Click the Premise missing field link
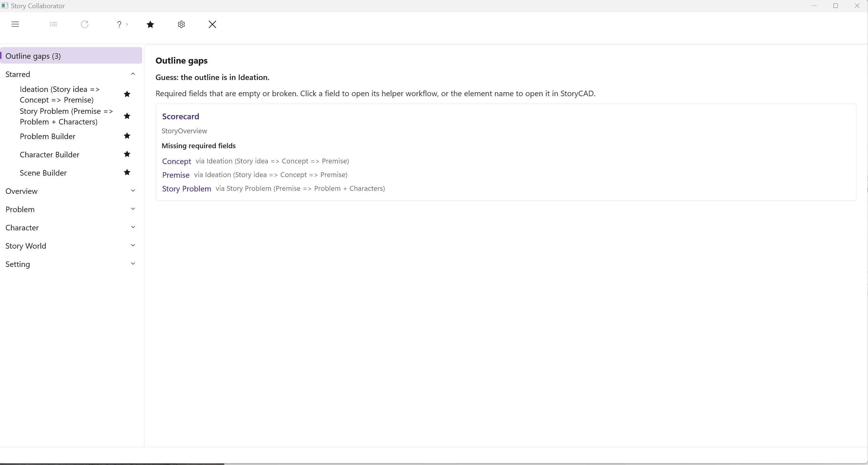 [x=176, y=175]
